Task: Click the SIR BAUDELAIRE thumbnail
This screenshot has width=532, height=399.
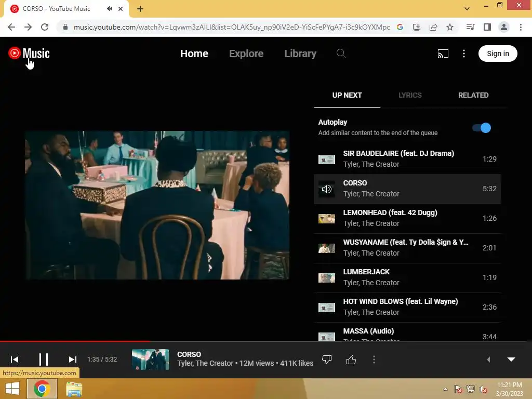Action: point(327,159)
